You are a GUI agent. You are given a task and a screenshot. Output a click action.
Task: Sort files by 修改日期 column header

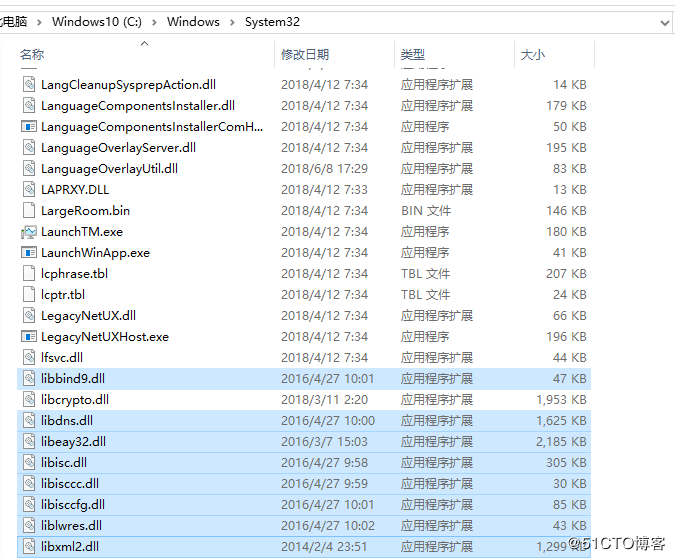[x=305, y=55]
